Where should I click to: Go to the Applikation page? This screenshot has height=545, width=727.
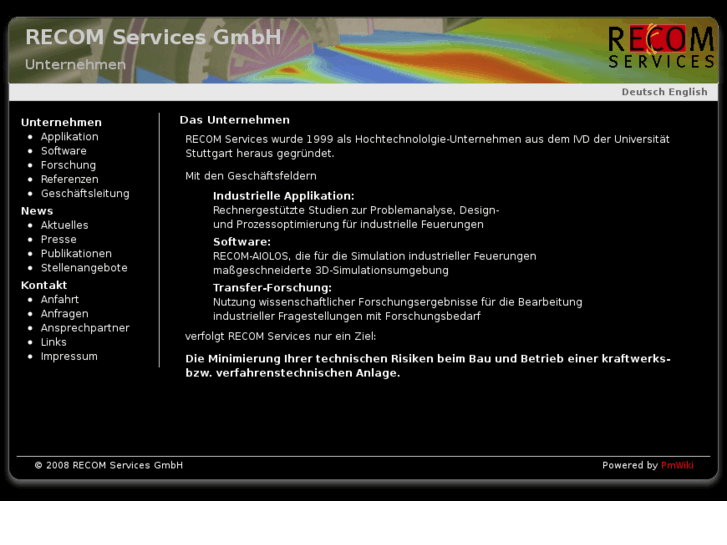[x=70, y=137]
